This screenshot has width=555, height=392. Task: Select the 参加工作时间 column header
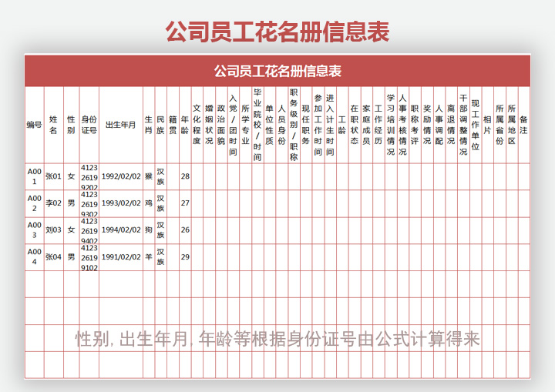(318, 125)
